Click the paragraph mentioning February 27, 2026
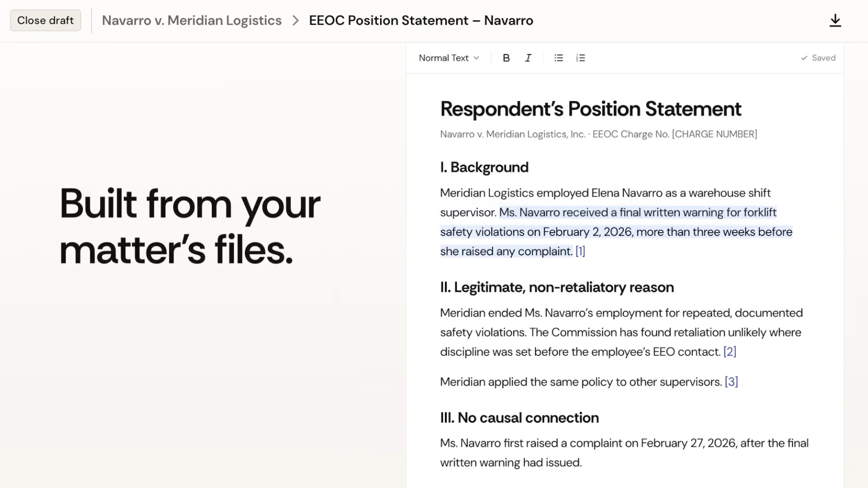Screen dimensions: 868x488 (624, 453)
